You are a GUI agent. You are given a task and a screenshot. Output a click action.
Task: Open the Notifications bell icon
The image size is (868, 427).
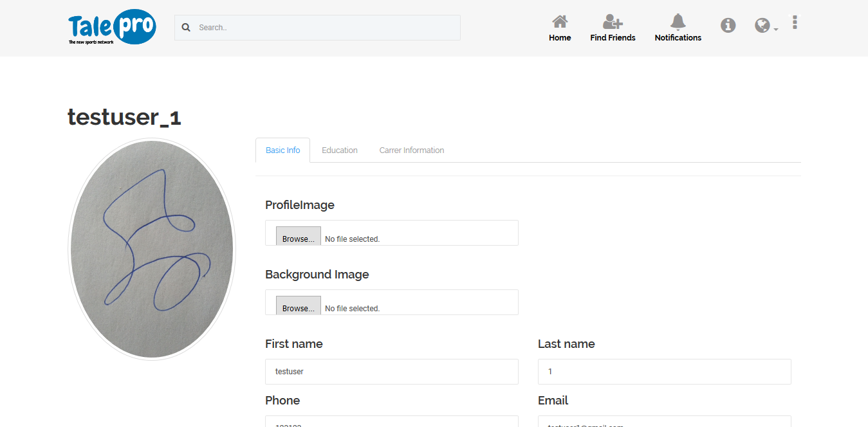pyautogui.click(x=678, y=21)
